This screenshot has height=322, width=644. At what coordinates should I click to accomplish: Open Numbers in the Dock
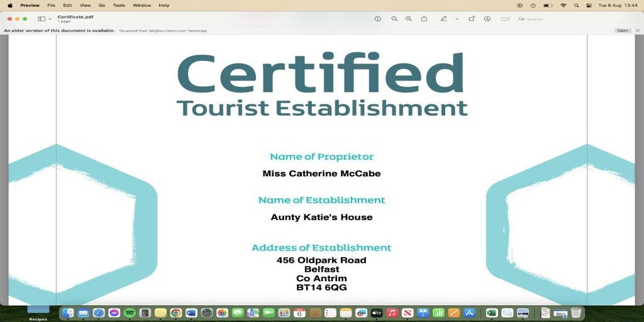tap(438, 313)
